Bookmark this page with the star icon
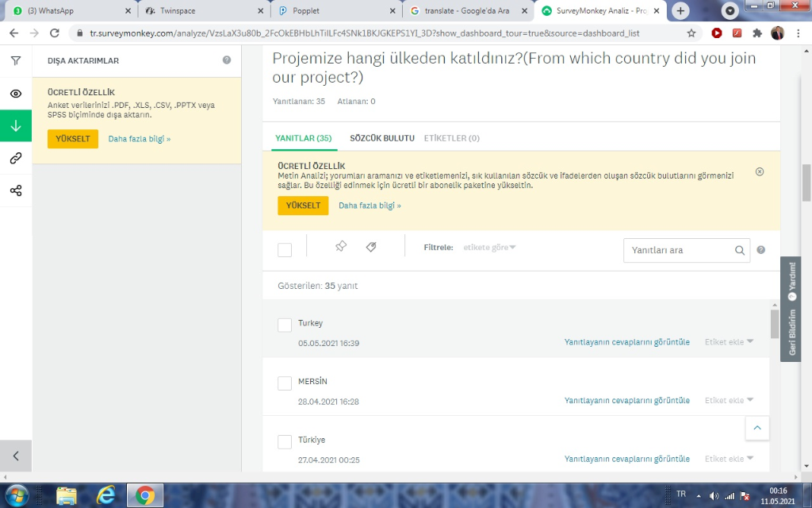812x508 pixels. [691, 33]
